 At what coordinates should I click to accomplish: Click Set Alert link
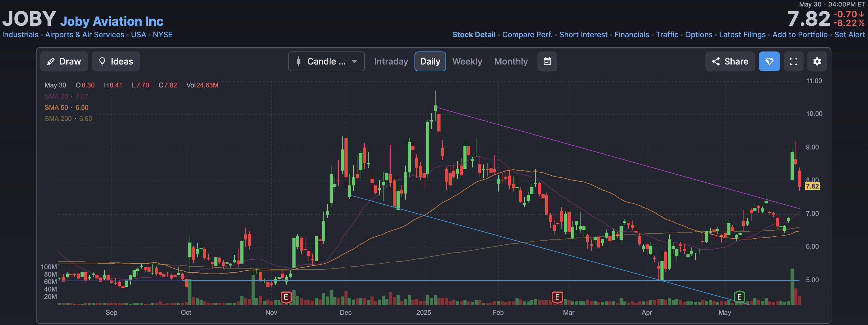tap(849, 35)
